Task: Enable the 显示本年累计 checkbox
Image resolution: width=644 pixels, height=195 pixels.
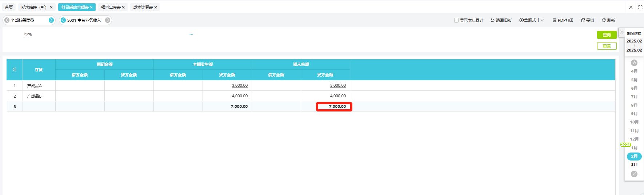Action: click(x=456, y=20)
